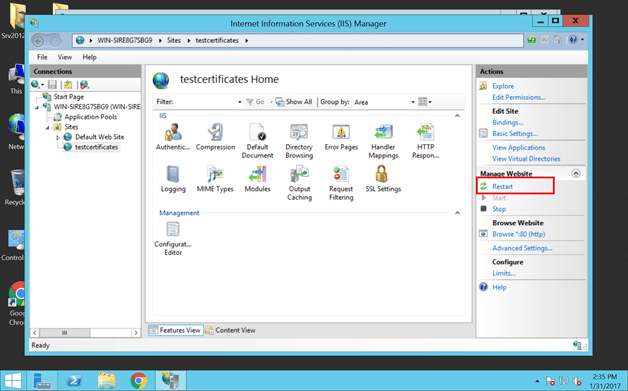The image size is (628, 391).
Task: Open File Explorer from the taskbar
Action: click(x=107, y=380)
